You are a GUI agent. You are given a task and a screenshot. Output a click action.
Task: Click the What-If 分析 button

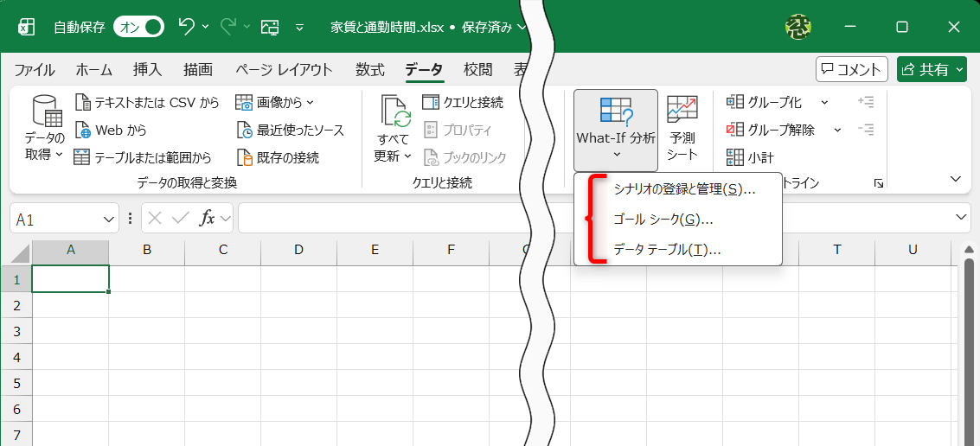pos(616,130)
